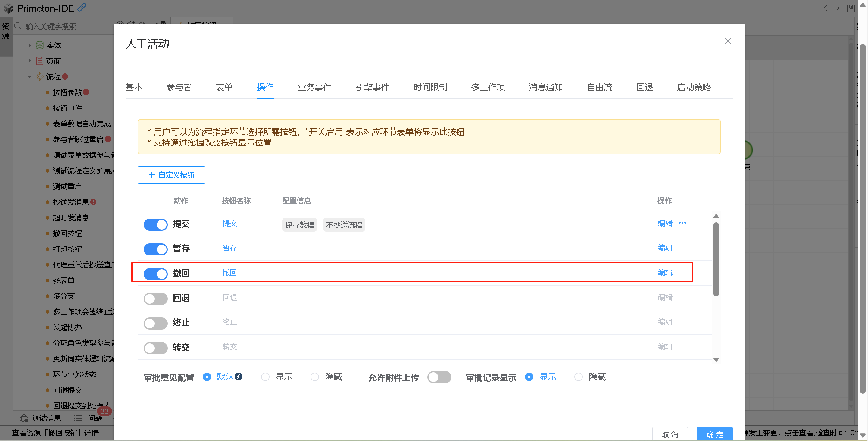Expand the 页面 tree node arrow
The image size is (868, 441).
point(30,61)
